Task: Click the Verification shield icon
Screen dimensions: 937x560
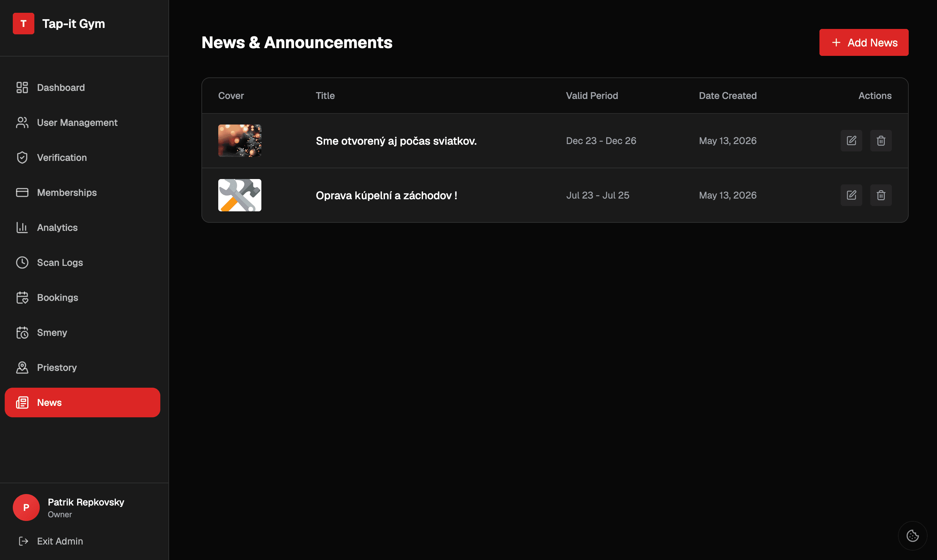Action: pos(22,157)
